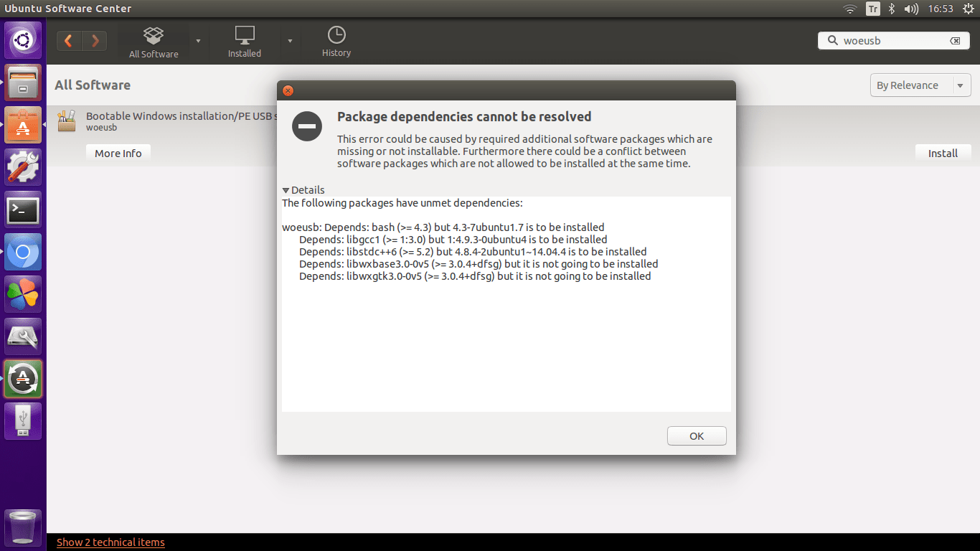Open the Ubuntu Dash launcher icon
The width and height of the screenshot is (980, 551).
24,40
